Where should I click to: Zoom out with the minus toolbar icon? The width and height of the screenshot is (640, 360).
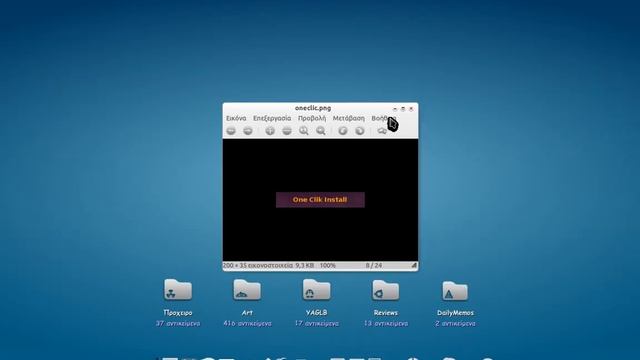click(x=287, y=131)
